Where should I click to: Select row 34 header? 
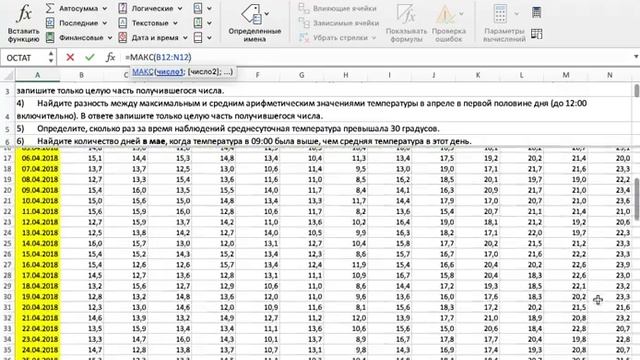click(7, 339)
